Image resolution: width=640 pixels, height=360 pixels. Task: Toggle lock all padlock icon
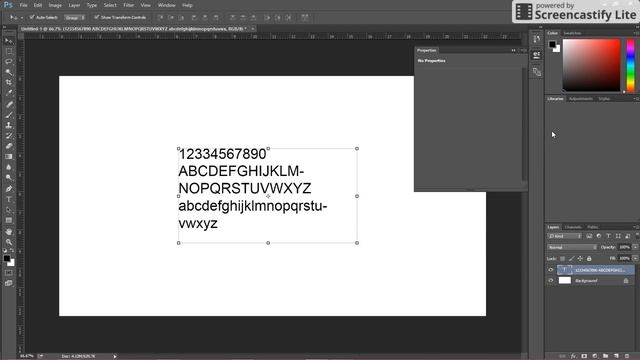tap(589, 258)
